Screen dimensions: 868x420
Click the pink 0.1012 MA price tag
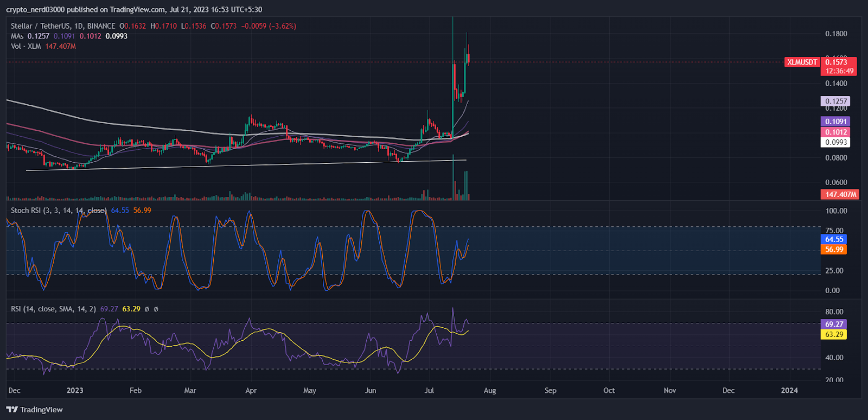pos(835,132)
